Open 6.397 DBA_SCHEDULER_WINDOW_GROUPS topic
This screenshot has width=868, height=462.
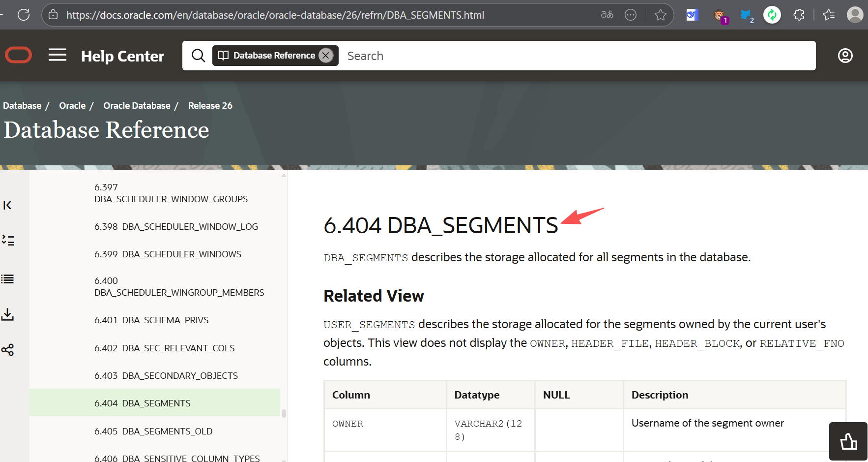[x=171, y=193]
